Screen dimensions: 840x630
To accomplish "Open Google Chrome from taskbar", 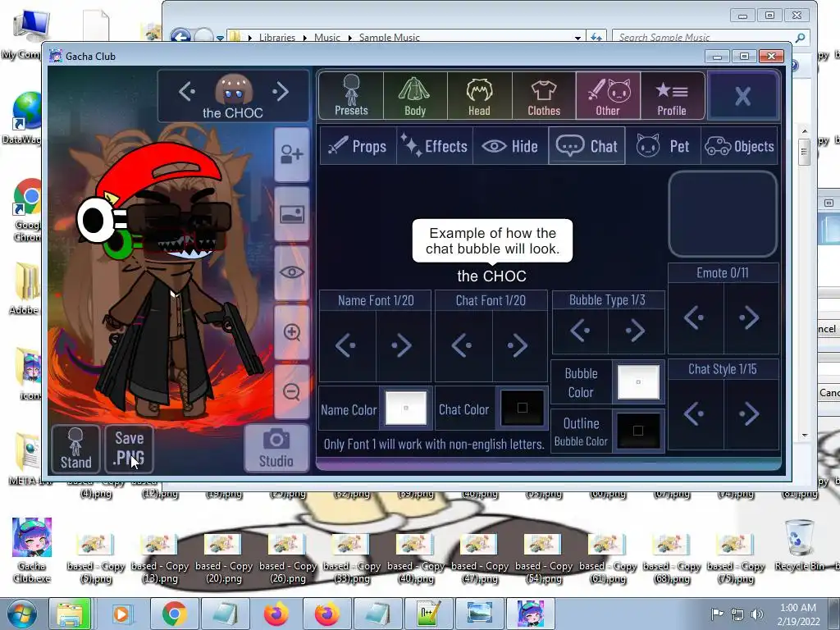I will tap(174, 614).
